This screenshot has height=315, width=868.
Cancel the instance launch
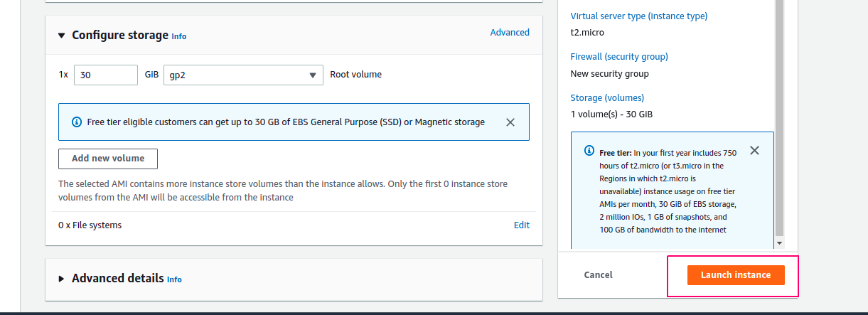(x=599, y=275)
